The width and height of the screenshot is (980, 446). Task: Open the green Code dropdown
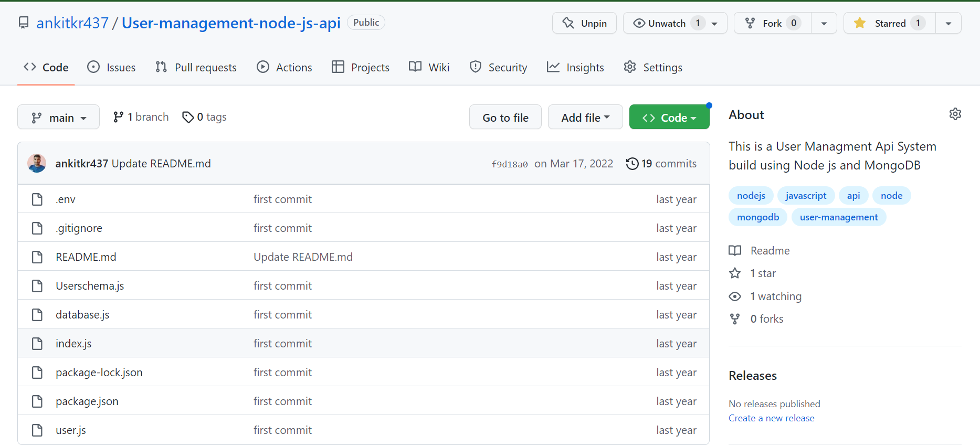[669, 118]
